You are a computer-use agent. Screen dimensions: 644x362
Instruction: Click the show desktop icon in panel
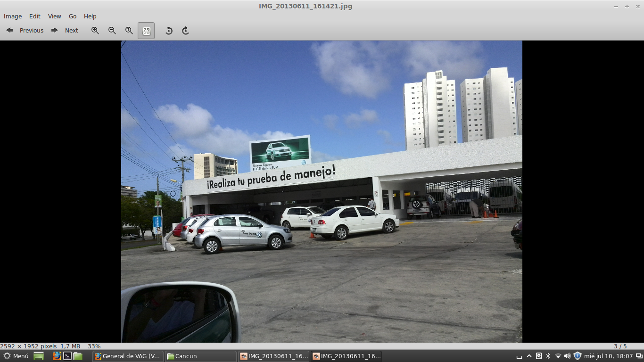[39, 356]
